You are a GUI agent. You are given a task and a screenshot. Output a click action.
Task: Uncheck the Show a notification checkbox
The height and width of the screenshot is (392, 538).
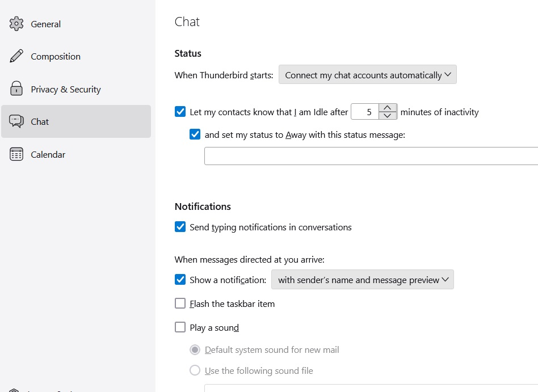coord(180,280)
